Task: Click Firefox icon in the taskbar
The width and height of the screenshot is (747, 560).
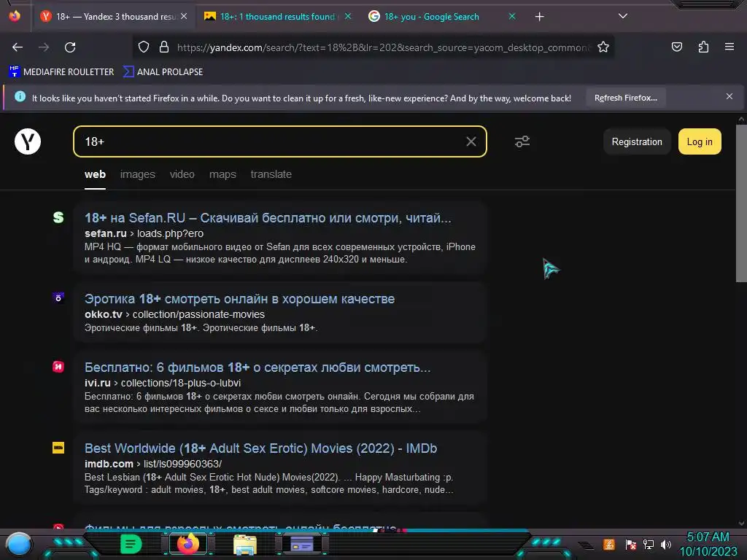Action: [x=187, y=544]
